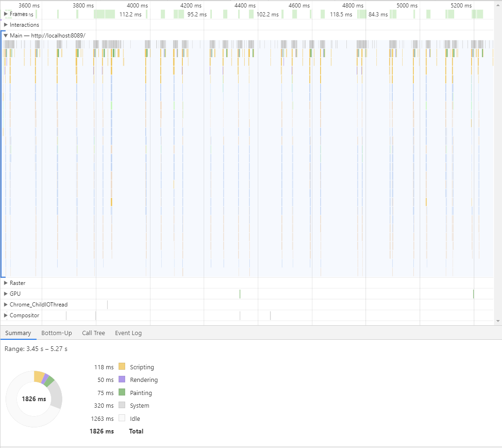Click the flame chart scrollbar down arrow
This screenshot has height=448, width=502.
[497, 321]
